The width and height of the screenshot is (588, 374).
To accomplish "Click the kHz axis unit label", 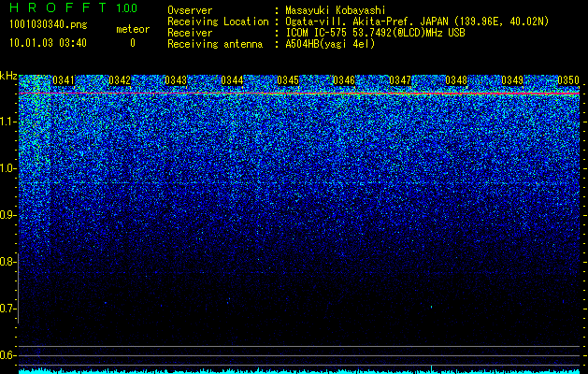I will point(8,76).
